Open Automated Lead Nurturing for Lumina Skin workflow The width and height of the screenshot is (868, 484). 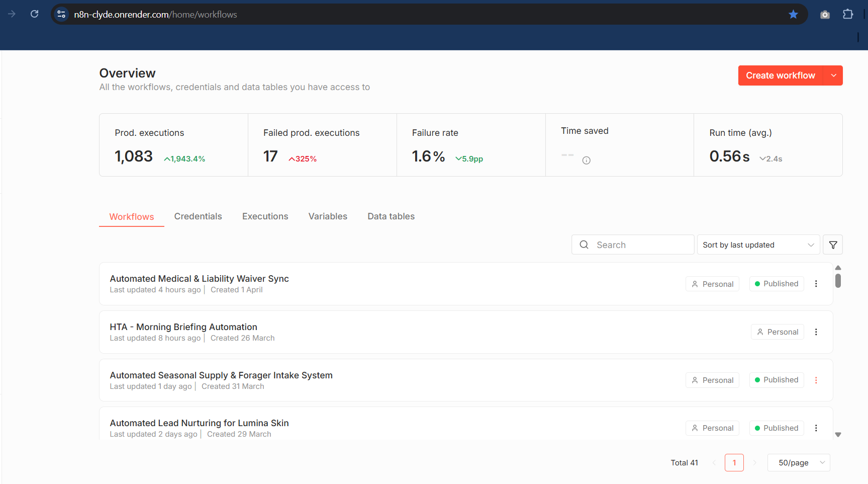pos(199,423)
